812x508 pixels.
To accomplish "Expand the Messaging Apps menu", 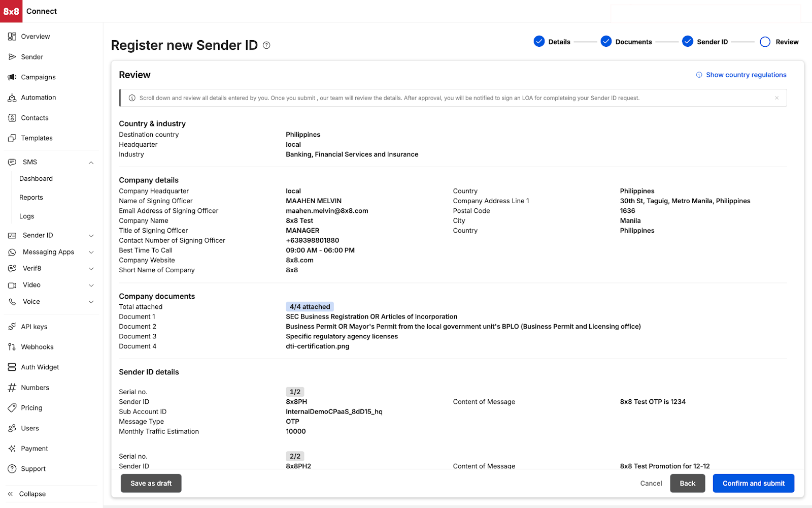I will (x=91, y=252).
